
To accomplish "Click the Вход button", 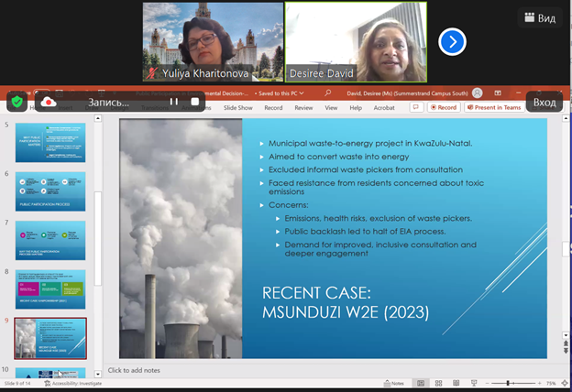I will coord(544,102).
